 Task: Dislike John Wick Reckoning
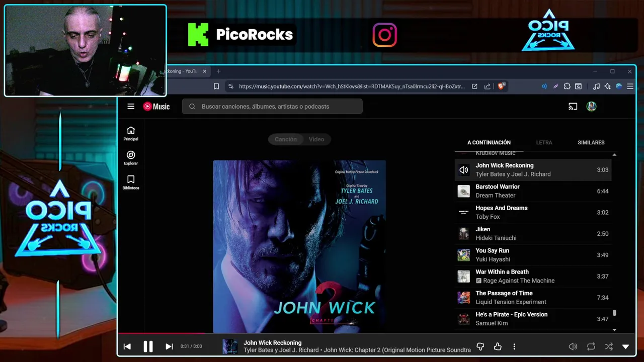click(x=480, y=346)
